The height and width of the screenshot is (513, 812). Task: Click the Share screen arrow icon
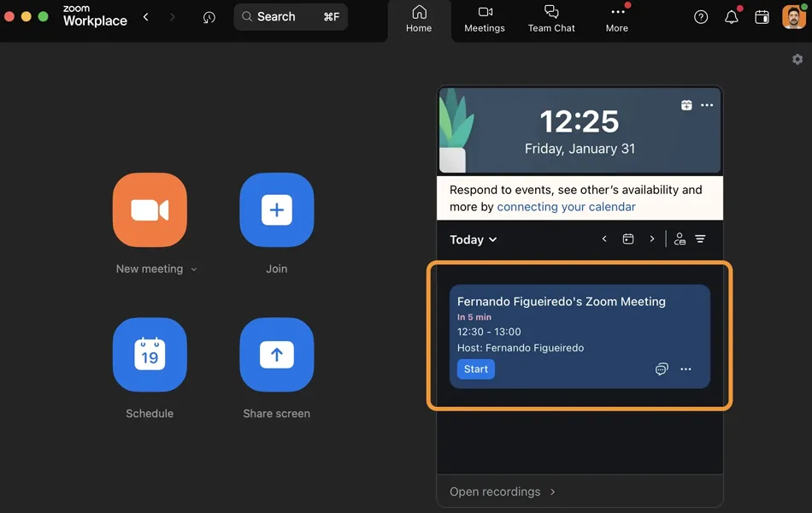click(x=276, y=354)
